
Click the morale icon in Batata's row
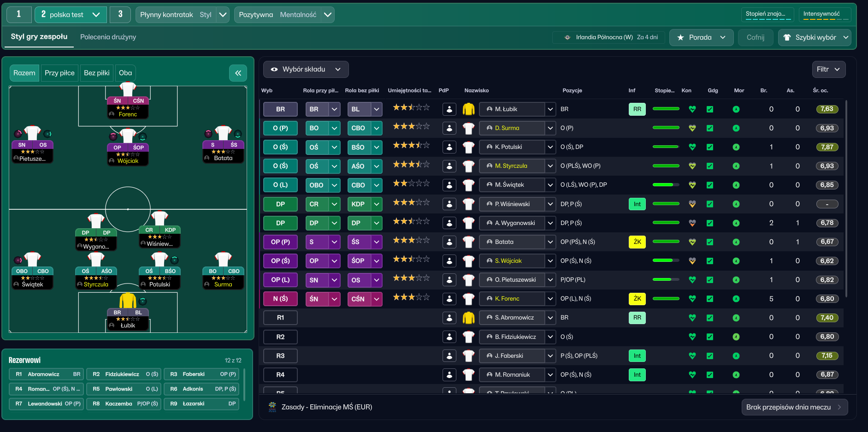tap(736, 242)
